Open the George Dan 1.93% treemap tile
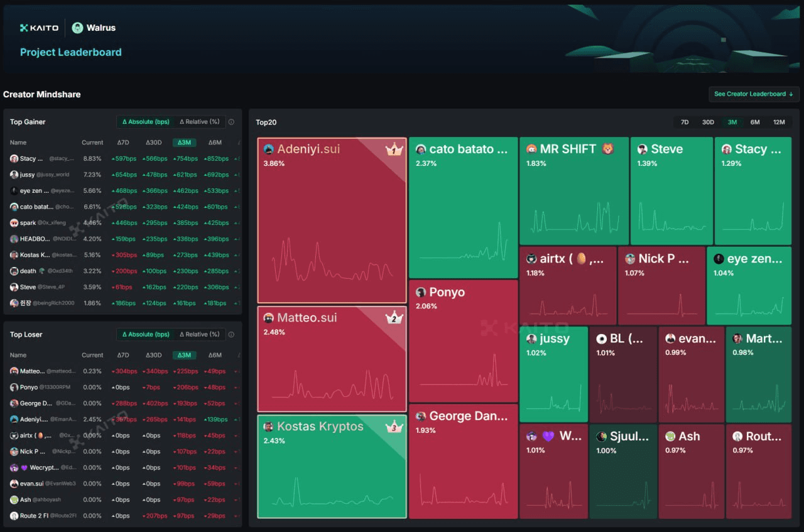Screen dimensions: 804x532 (464, 461)
